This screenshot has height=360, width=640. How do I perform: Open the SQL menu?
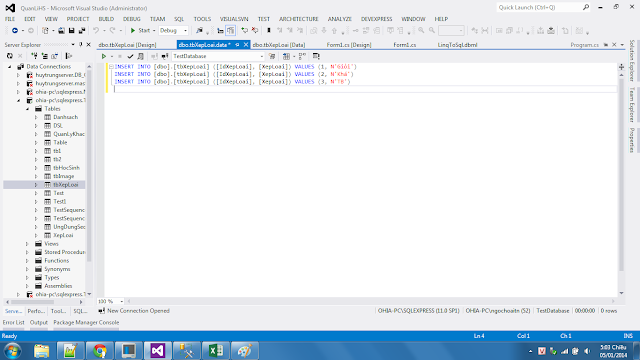click(x=179, y=19)
